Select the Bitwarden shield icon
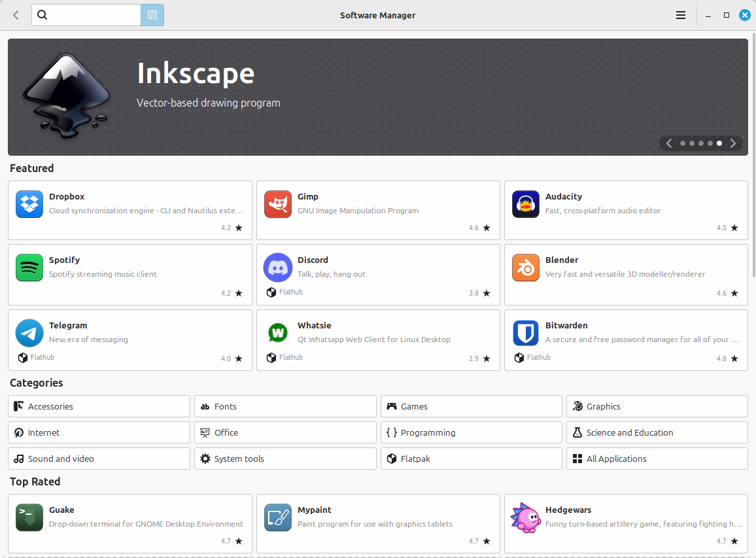 (x=525, y=333)
